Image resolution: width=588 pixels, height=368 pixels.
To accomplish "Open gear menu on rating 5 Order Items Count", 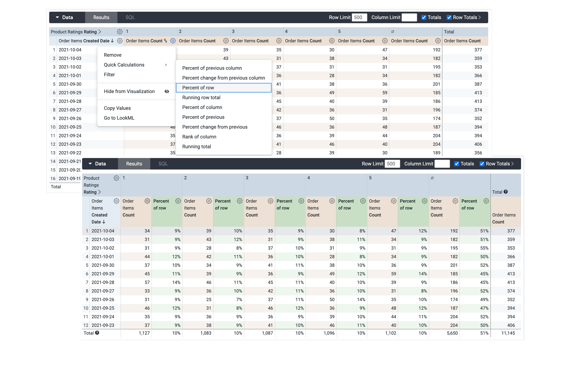I will (385, 41).
